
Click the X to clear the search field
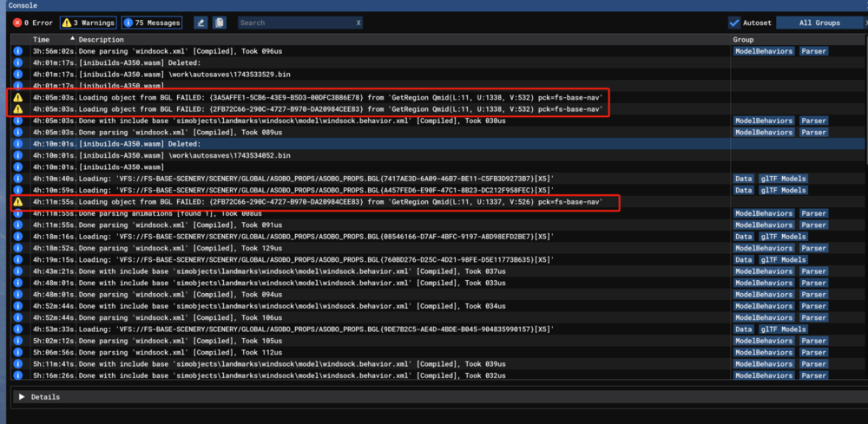(358, 23)
